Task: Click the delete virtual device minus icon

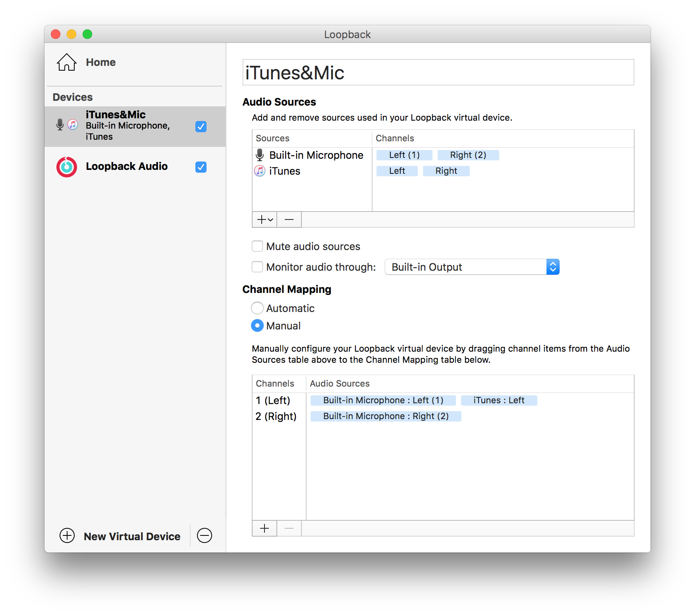Action: (205, 535)
